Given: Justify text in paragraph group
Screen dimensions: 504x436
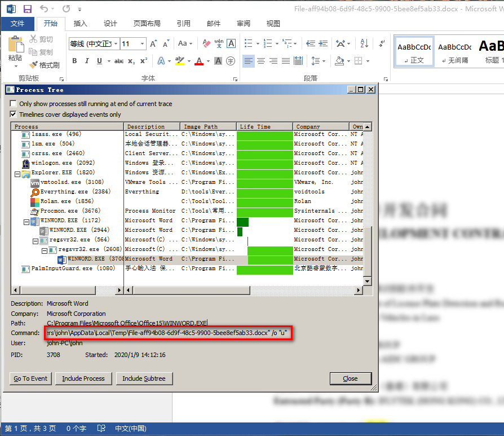Looking at the screenshot, I should click(x=286, y=61).
